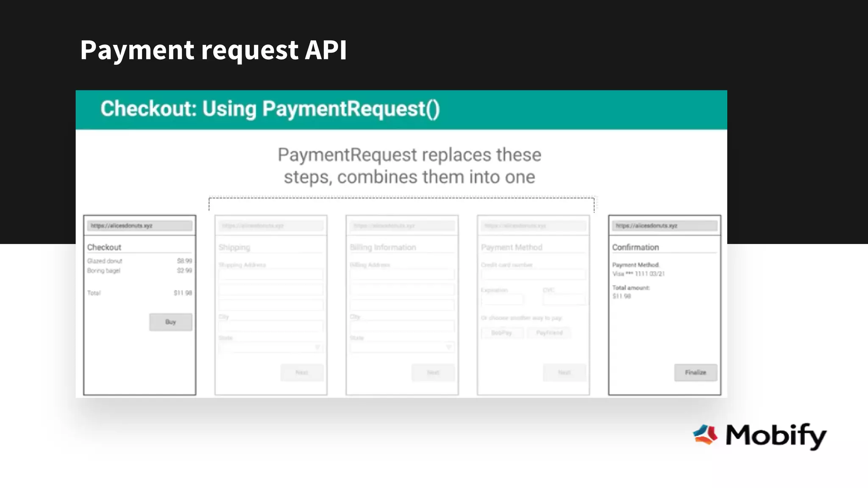Click the Billing Information mockup URL bar

(x=402, y=226)
